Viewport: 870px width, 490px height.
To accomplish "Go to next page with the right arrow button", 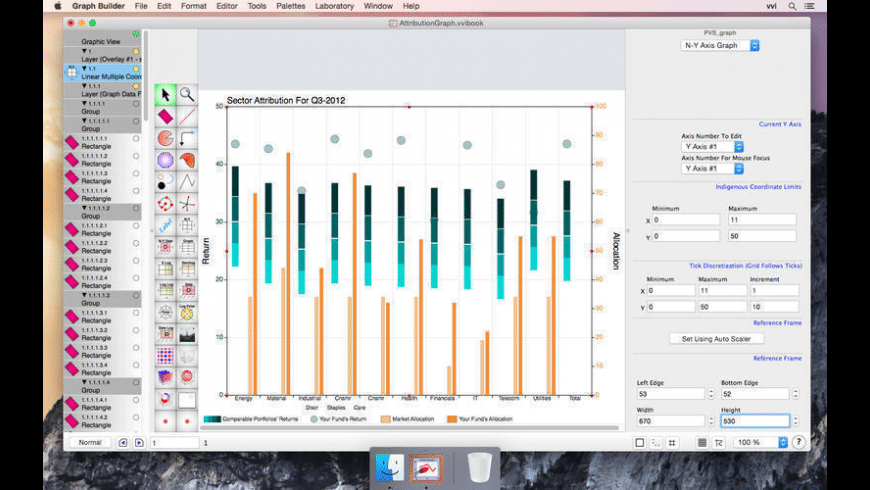I will point(139,442).
